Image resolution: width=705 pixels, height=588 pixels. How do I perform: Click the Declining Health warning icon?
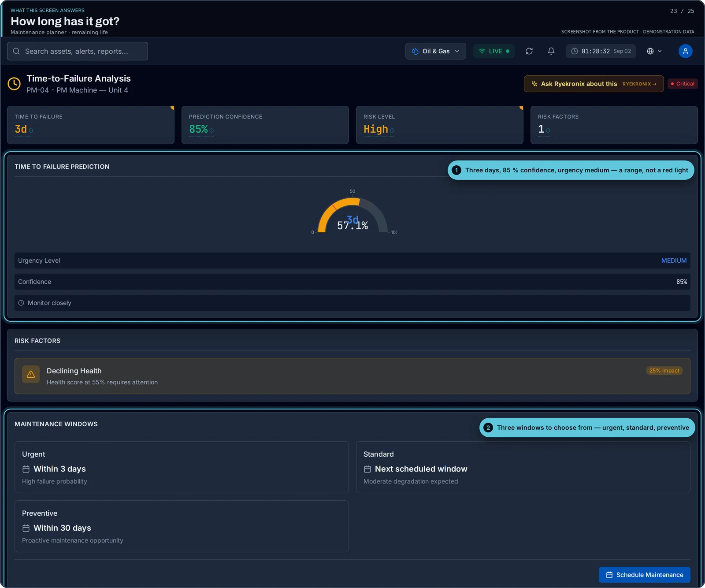point(31,374)
